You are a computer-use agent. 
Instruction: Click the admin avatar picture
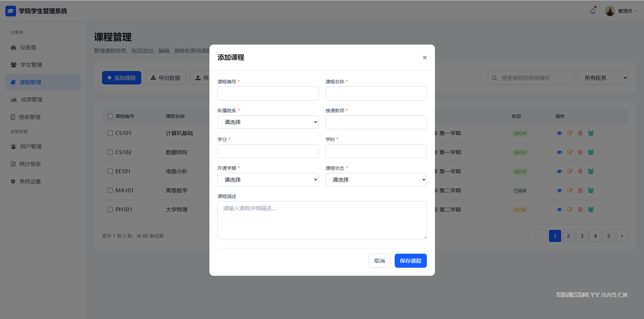(x=610, y=11)
